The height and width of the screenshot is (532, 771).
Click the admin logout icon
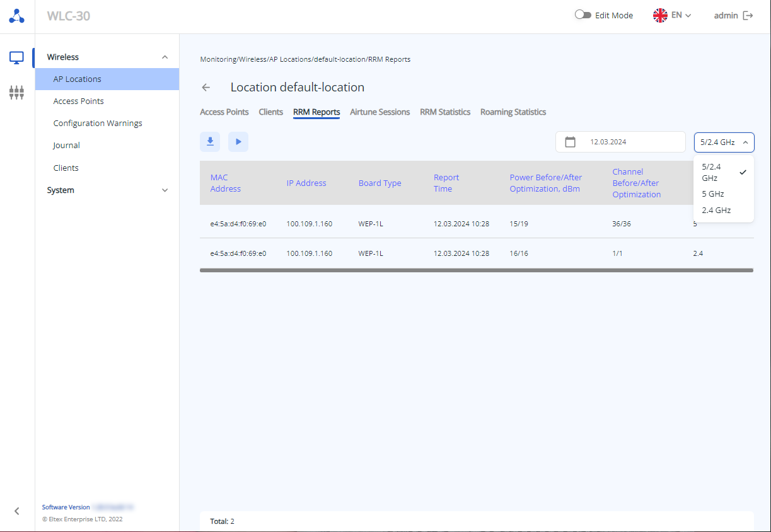pos(748,16)
